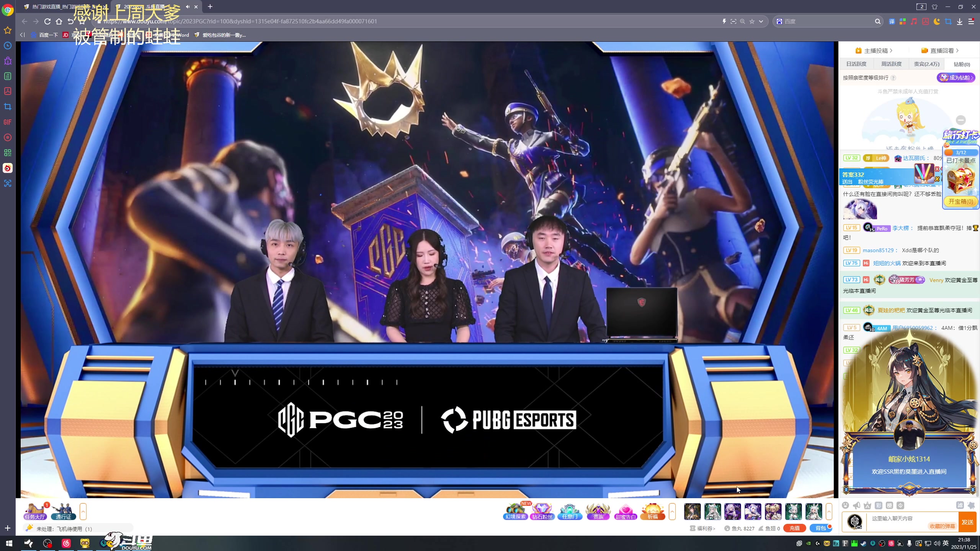Click the PGC fan badge selector
Screen dimensions: 980x551
pyautogui.click(x=854, y=522)
